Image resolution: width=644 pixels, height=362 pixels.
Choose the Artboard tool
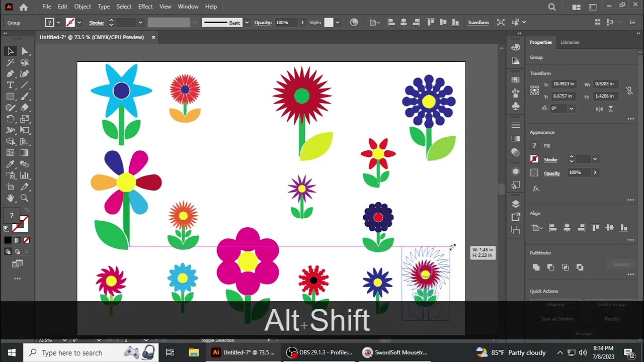click(x=10, y=187)
